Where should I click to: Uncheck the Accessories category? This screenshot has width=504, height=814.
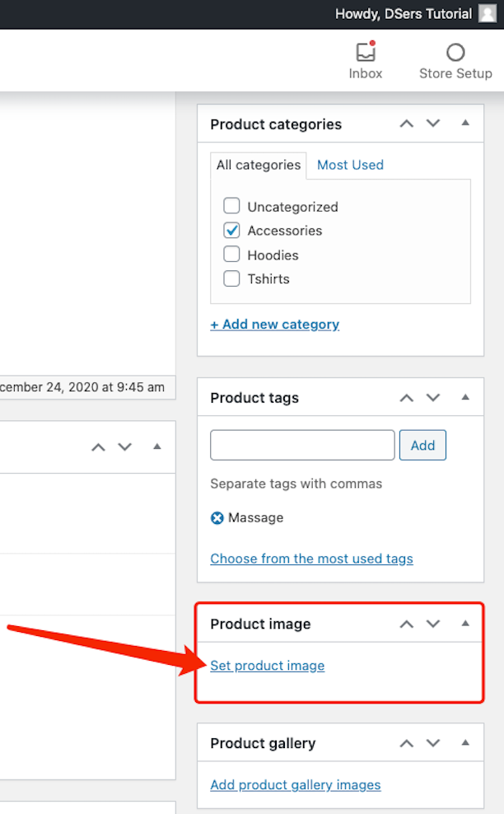(x=231, y=230)
